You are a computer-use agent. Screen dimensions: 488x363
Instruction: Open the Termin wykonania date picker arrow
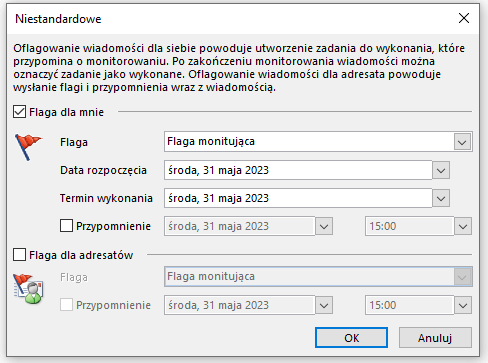tap(441, 198)
